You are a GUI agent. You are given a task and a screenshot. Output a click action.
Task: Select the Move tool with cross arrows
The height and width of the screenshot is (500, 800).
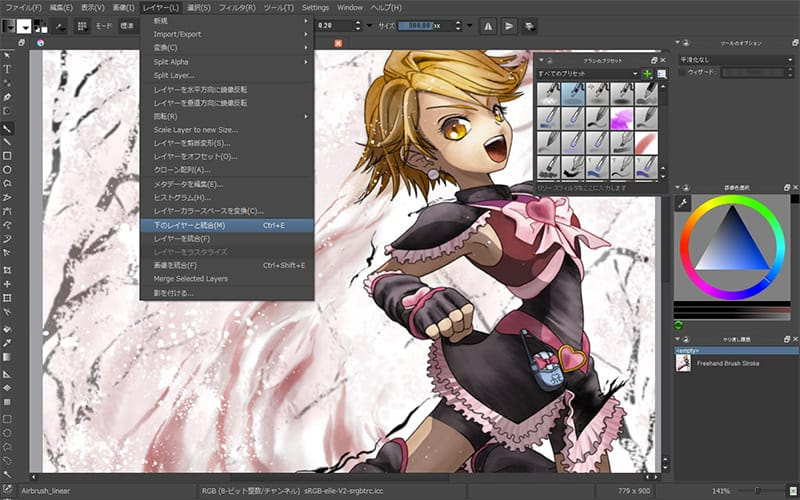click(7, 284)
